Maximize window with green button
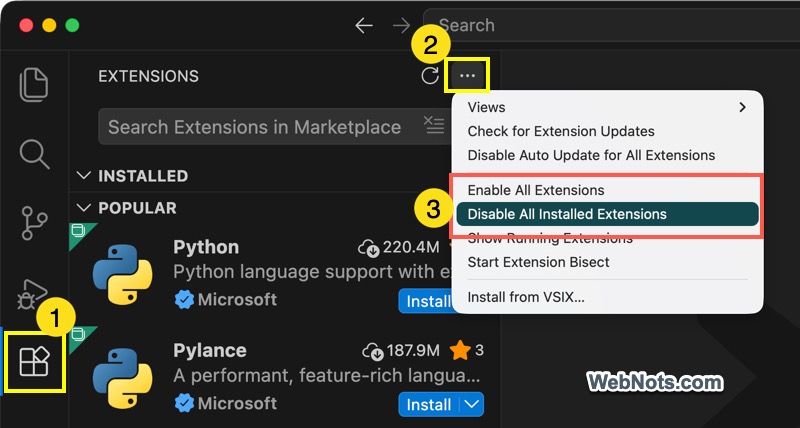The image size is (800, 428). [72, 25]
